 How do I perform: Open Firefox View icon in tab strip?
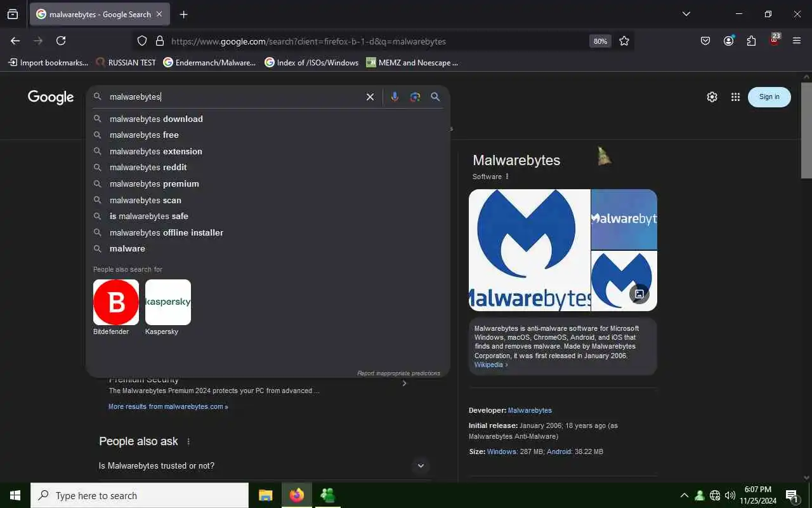(13, 14)
